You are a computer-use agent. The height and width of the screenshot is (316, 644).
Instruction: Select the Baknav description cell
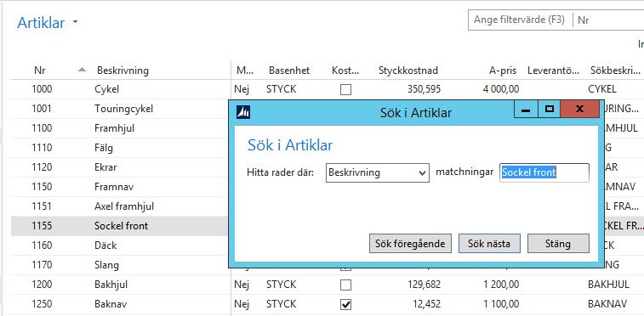click(111, 304)
